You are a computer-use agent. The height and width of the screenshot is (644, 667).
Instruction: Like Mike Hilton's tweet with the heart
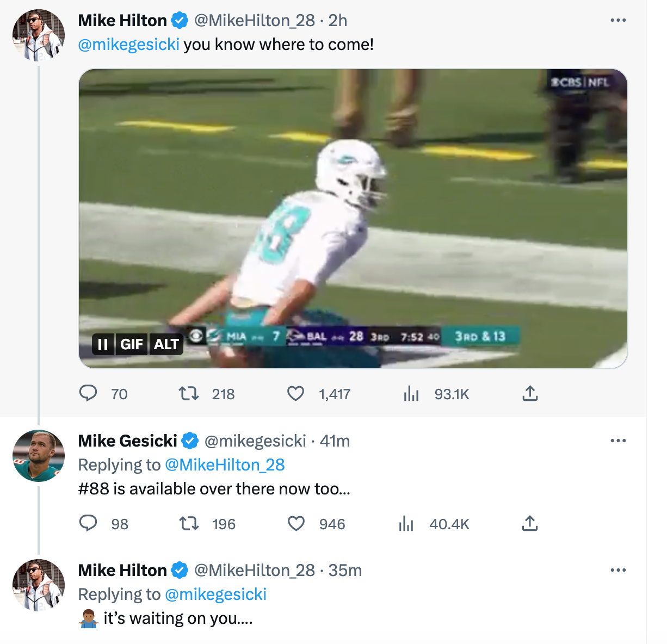pos(295,394)
